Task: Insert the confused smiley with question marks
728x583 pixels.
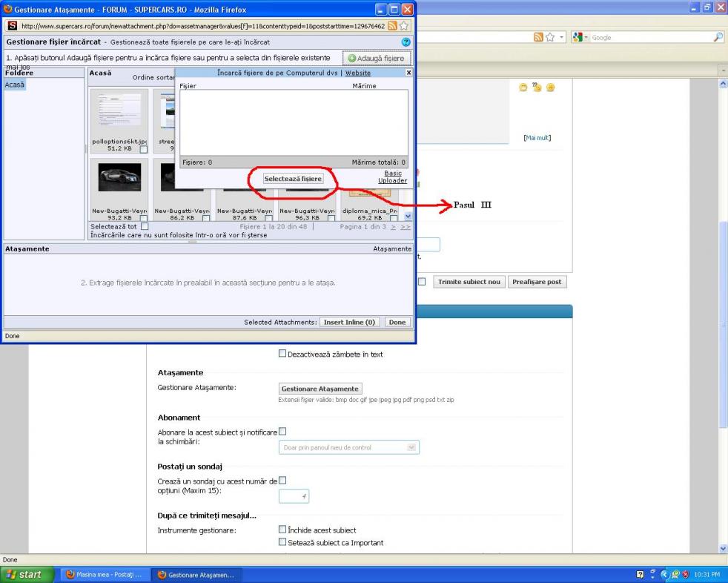Action: 536,88
